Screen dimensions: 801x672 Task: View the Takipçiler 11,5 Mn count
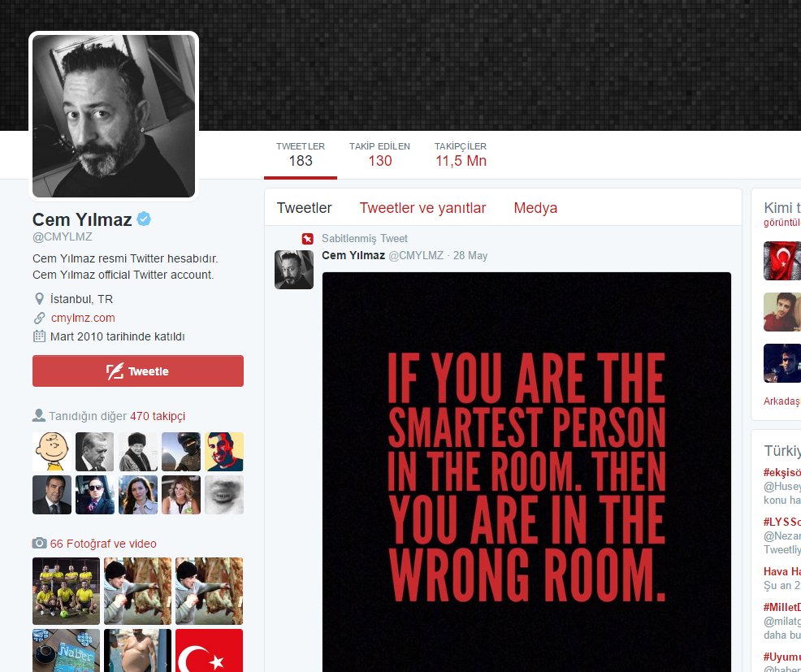coord(461,154)
